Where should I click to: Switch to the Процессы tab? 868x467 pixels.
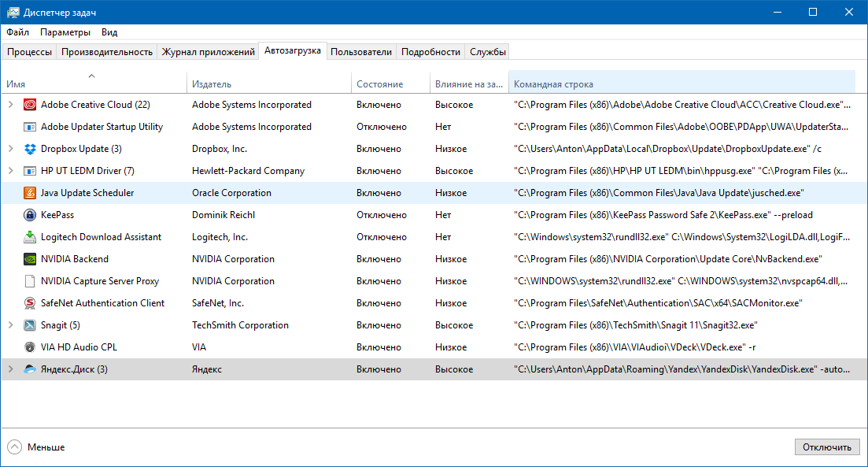click(29, 51)
